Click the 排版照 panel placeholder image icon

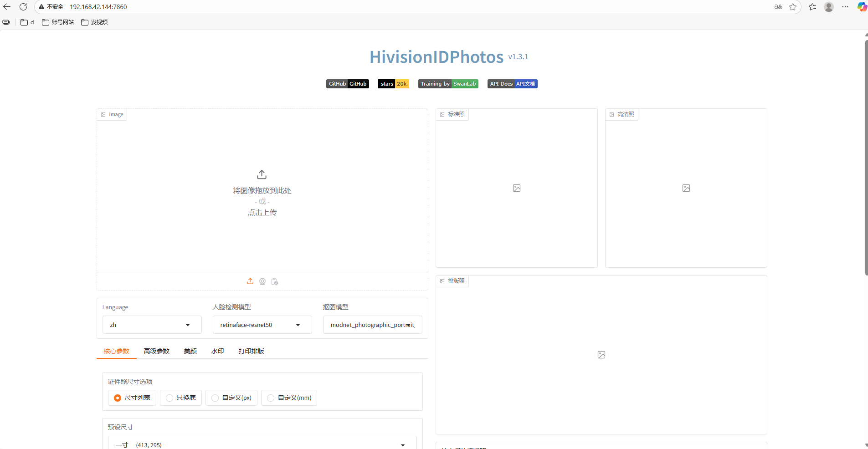tap(601, 354)
